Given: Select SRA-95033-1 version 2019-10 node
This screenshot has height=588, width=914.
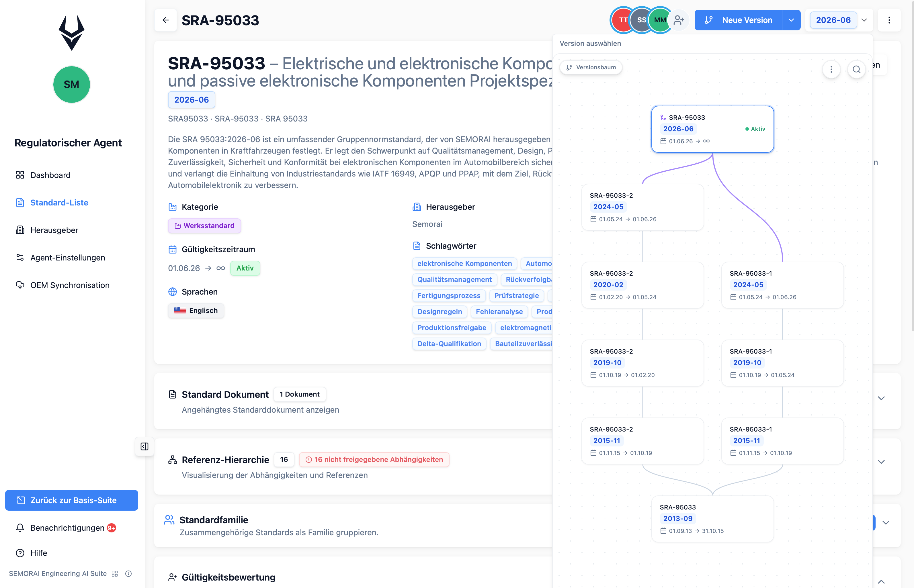Looking at the screenshot, I should pyautogui.click(x=782, y=363).
